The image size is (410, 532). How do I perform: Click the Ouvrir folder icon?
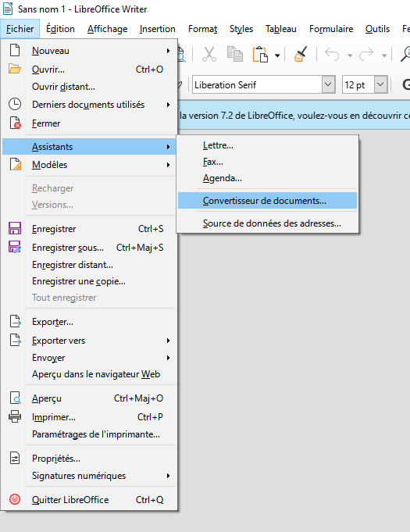tap(15, 69)
